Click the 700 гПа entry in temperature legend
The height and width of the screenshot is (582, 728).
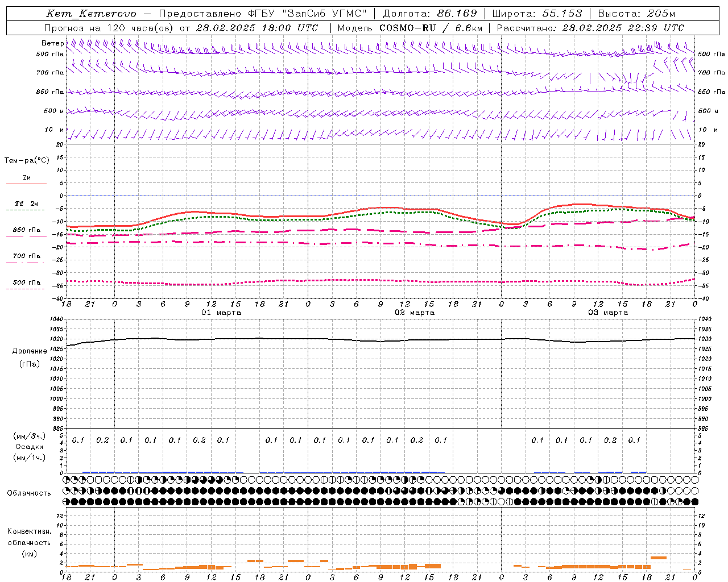pos(26,256)
